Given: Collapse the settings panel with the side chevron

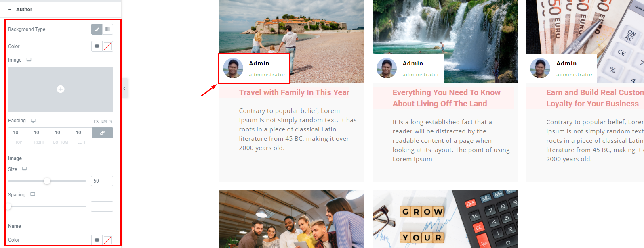Looking at the screenshot, I should coord(124,88).
